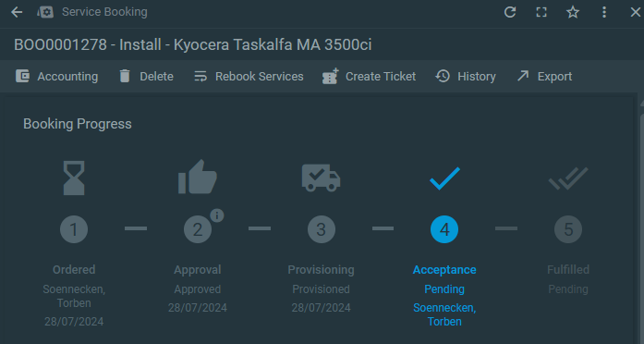Click the thumbs-up Approval icon
This screenshot has width=644, height=344.
pos(198,177)
